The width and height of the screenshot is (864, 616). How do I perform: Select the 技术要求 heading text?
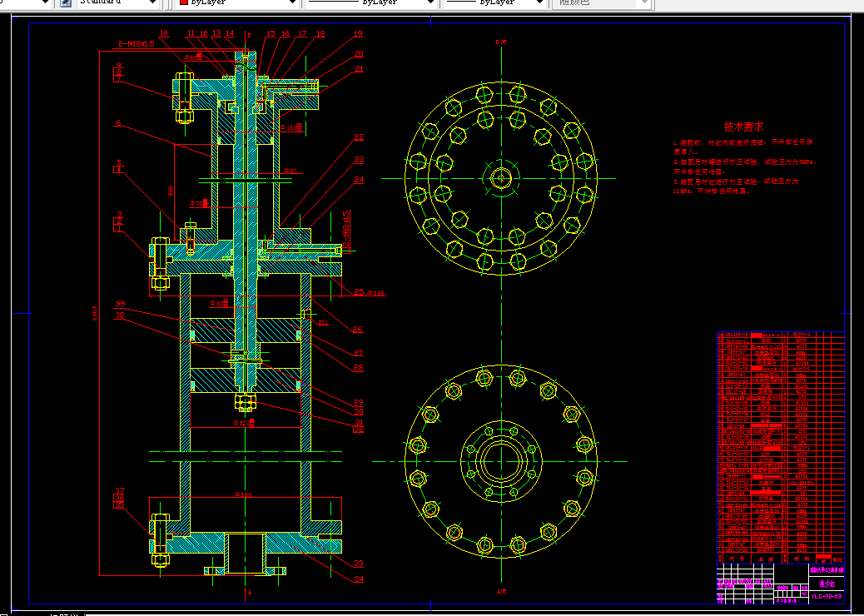coord(744,127)
